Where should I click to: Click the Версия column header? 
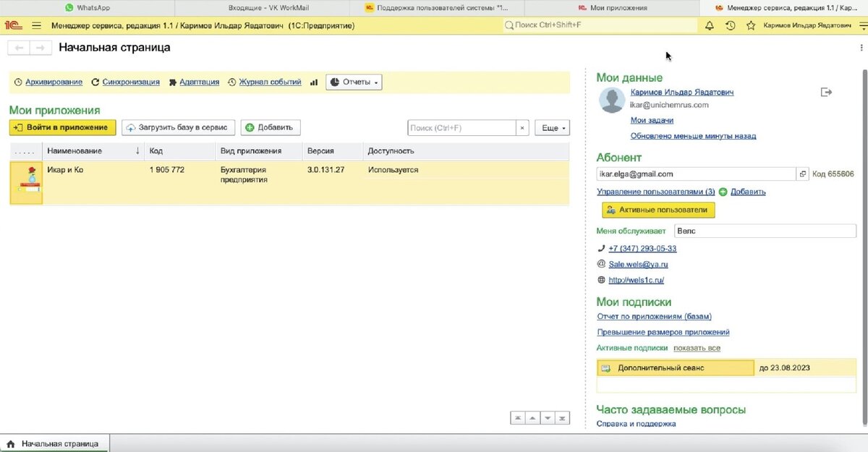[x=333, y=151]
